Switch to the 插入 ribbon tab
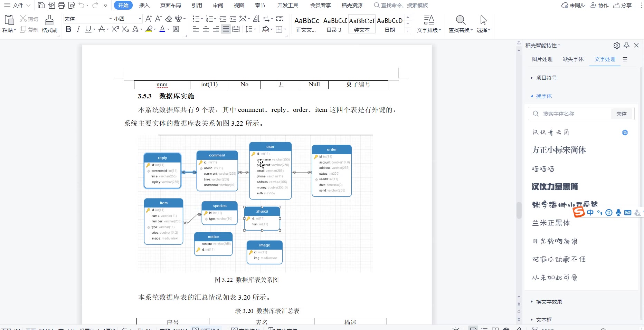 144,5
